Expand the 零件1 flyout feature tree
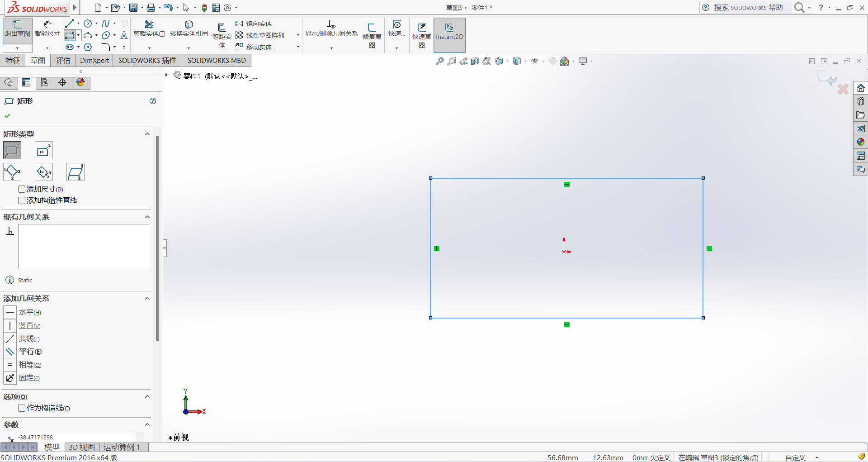The height and width of the screenshot is (462, 868). [166, 75]
